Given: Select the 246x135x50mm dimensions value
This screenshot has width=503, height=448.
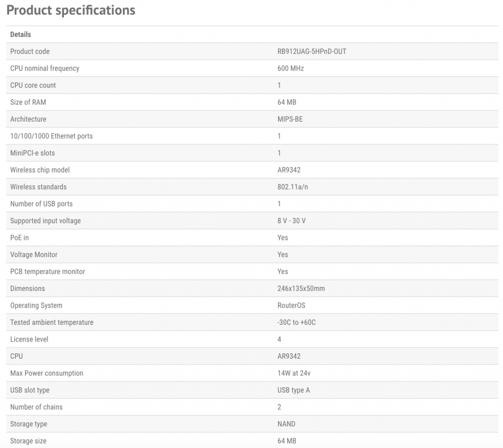Looking at the screenshot, I should click(x=301, y=289).
